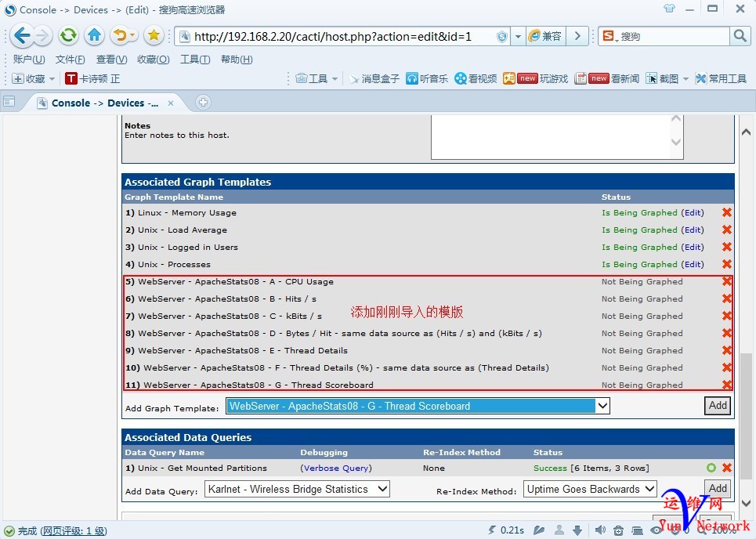Remove ApacheStats08 - B - Hits / s template
Screen dimensions: 756x539
726,299
